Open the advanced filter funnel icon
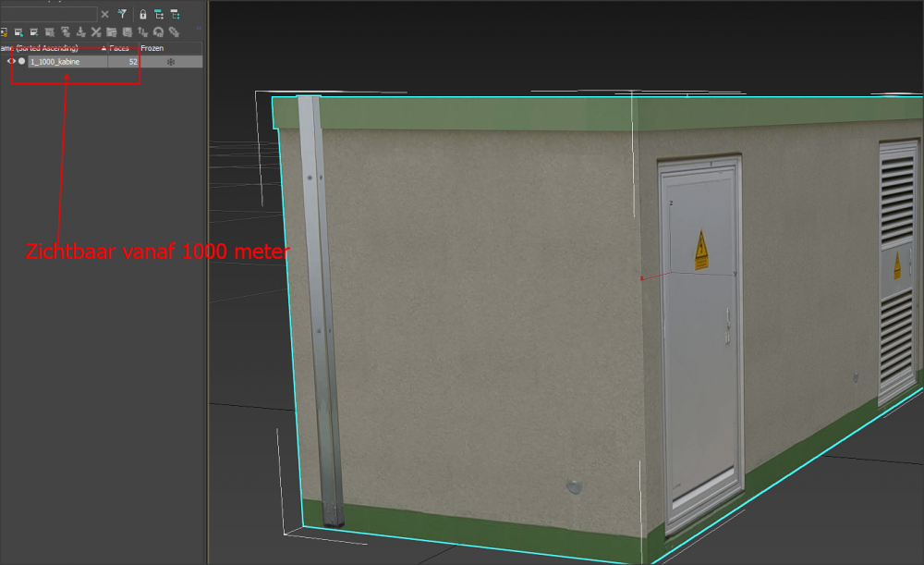924x565 pixels. tap(121, 14)
